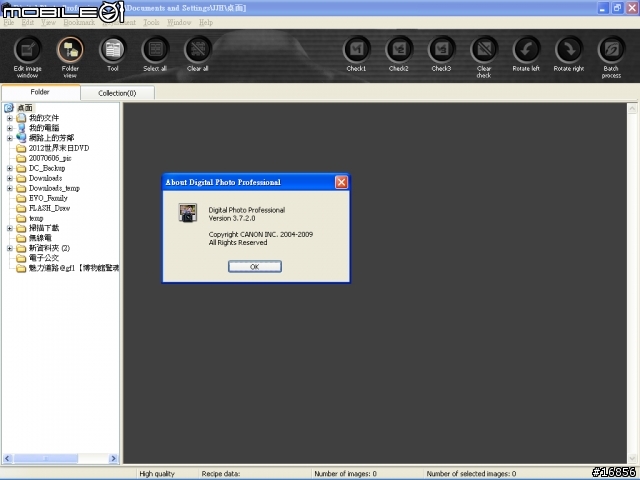Select the 桌面 desktop root icon
Screen dimensions: 640x480
click(9, 108)
